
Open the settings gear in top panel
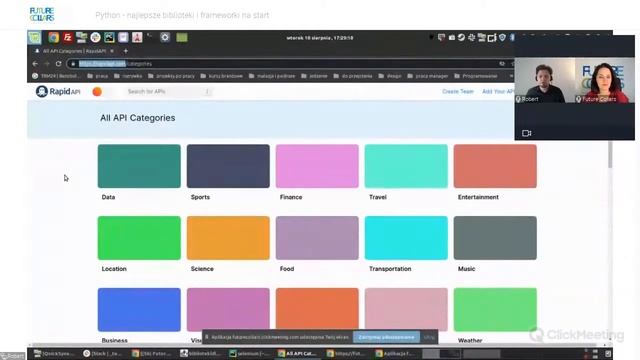point(165,38)
